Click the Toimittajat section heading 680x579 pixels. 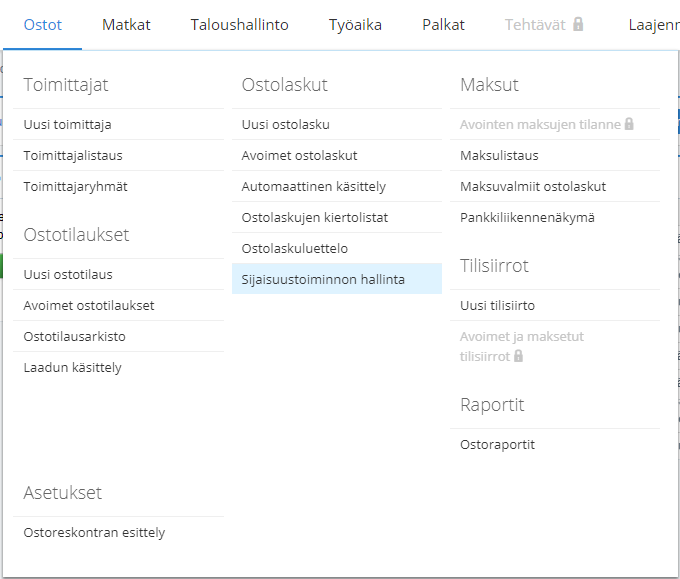click(66, 85)
